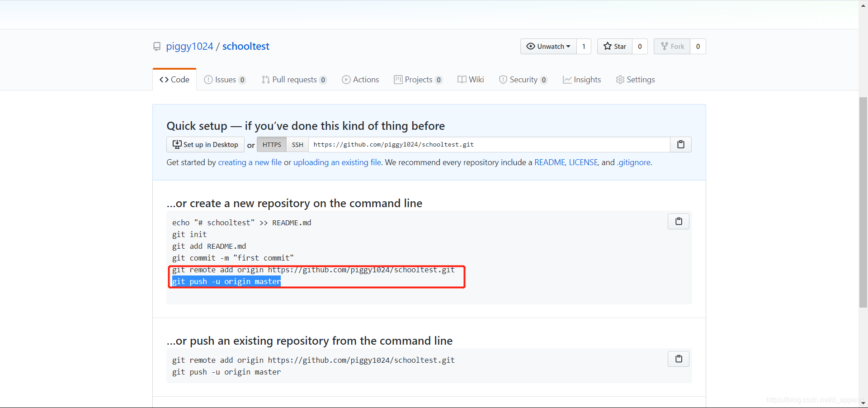Open the uploading an existing file link
This screenshot has width=868, height=408.
[x=337, y=162]
